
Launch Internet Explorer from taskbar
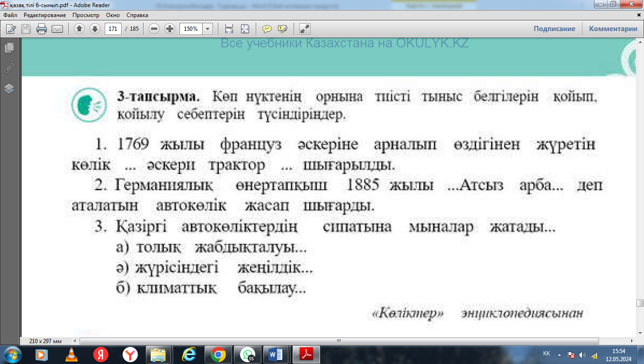point(188,355)
